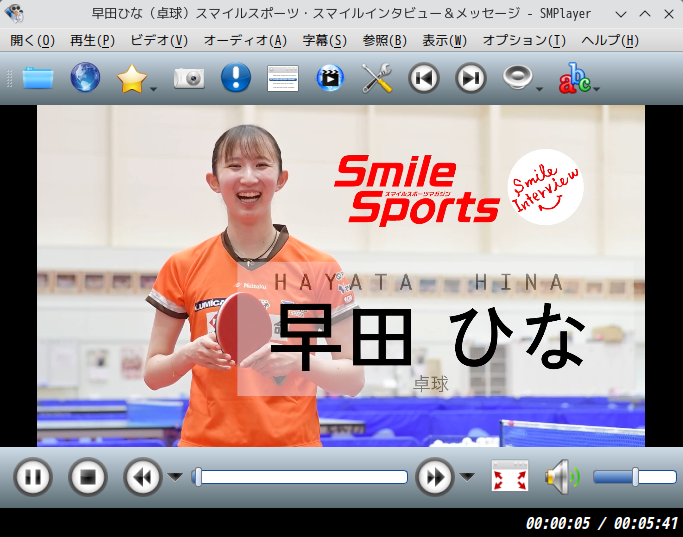Grab the toolbar drag handle

point(9,78)
